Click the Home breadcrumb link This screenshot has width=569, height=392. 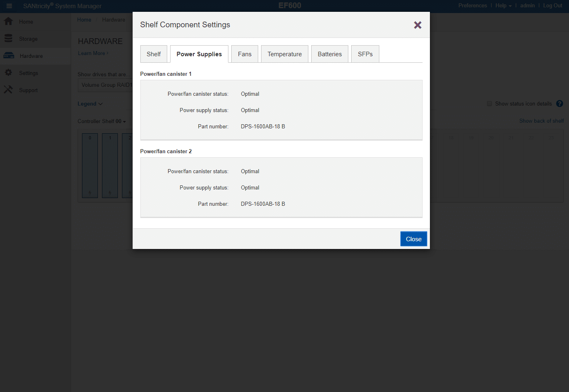pos(84,20)
